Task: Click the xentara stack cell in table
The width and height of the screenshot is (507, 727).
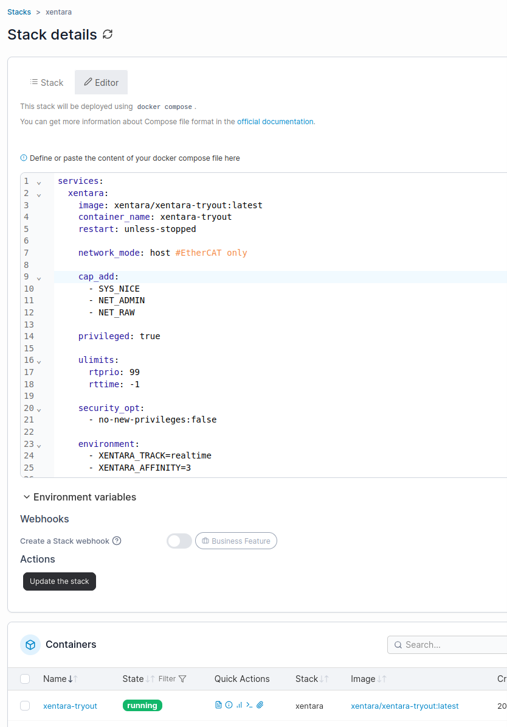Action: [309, 706]
